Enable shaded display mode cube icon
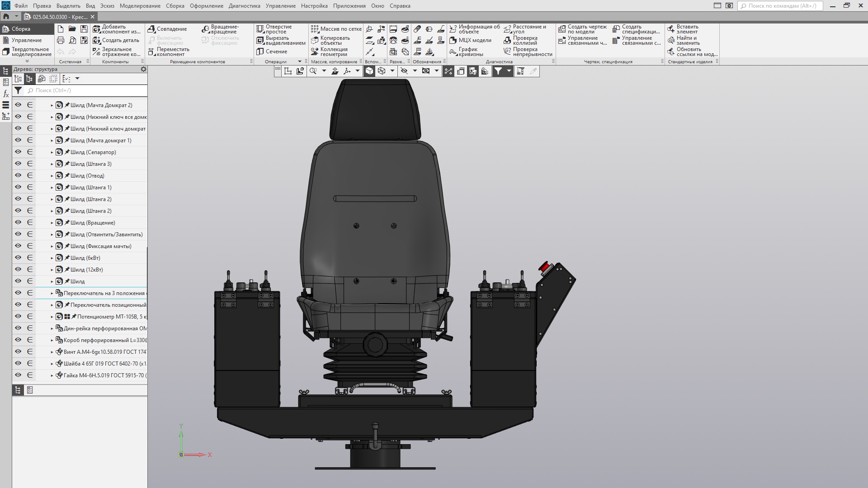 369,71
